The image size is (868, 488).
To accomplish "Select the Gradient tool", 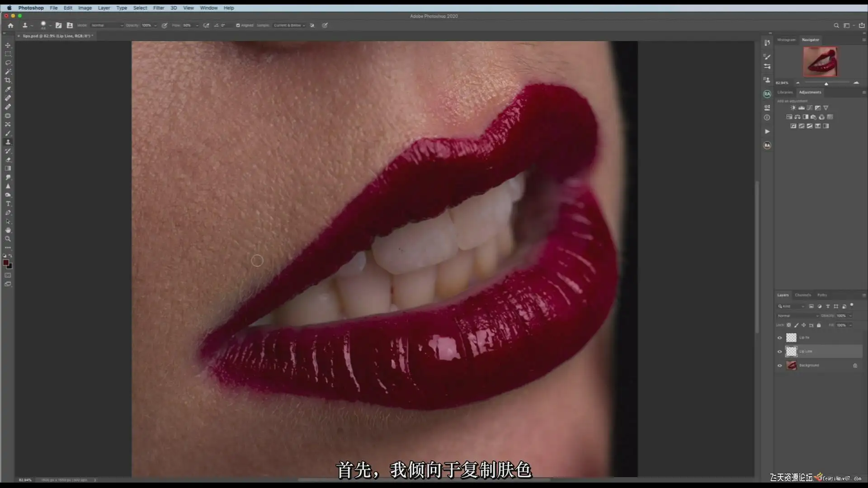I will pyautogui.click(x=8, y=169).
